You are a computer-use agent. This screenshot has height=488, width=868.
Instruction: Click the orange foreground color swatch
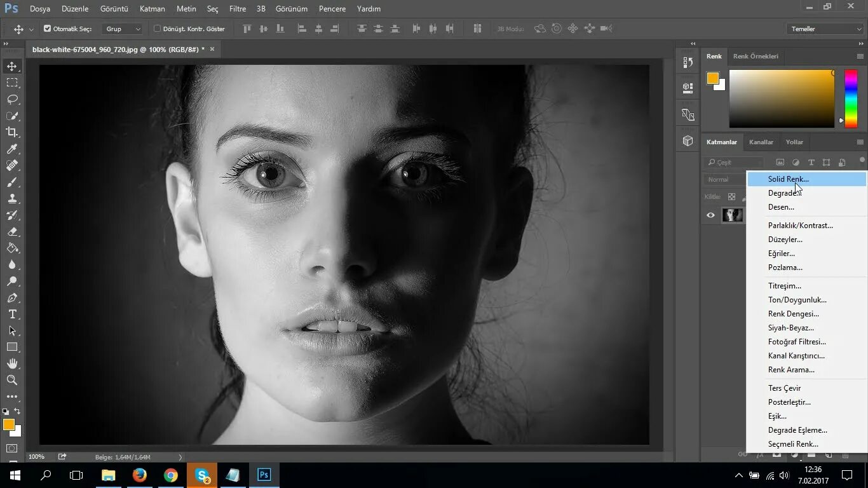(8, 424)
